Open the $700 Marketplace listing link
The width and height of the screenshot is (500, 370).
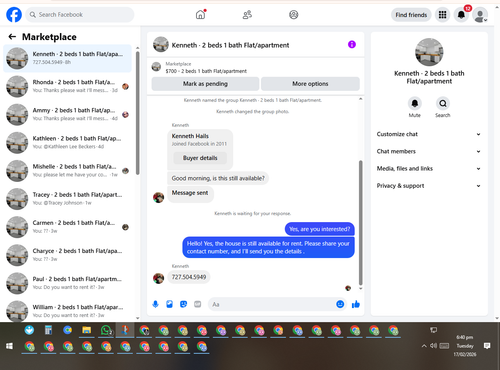point(206,71)
